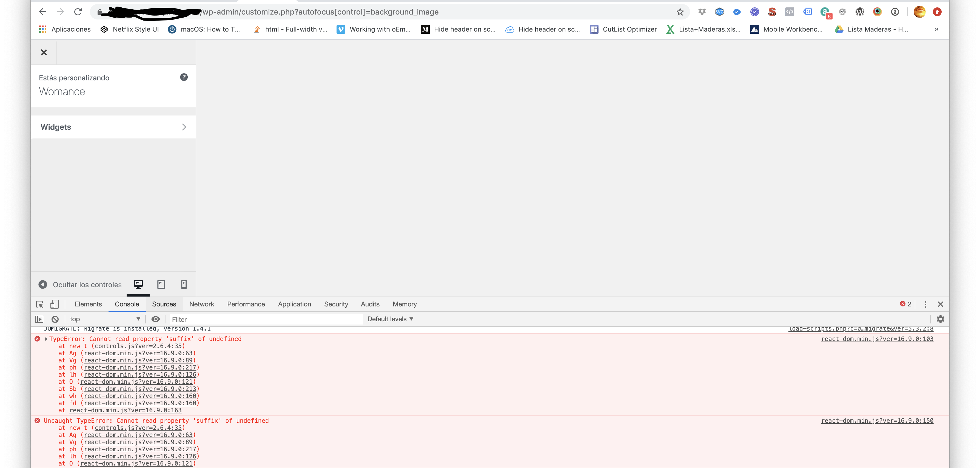The image size is (980, 468).
Task: Select the desktop preview icon in the customizer
Action: [138, 284]
